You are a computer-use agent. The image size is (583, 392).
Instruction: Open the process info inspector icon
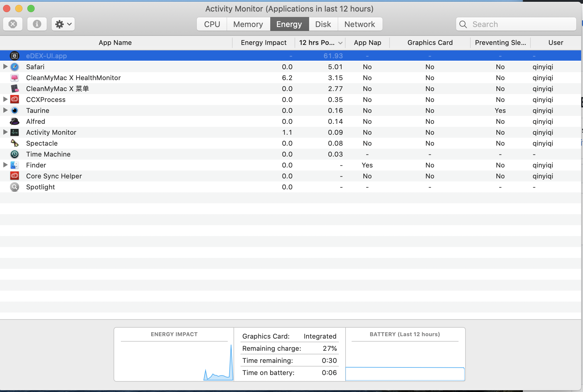37,24
